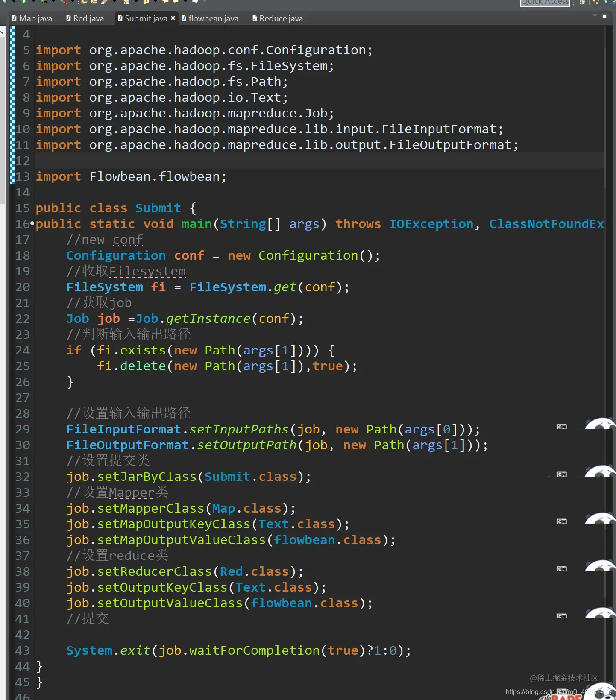This screenshot has height=700, width=616.
Task: Click the 'main' method name
Action: tap(197, 224)
